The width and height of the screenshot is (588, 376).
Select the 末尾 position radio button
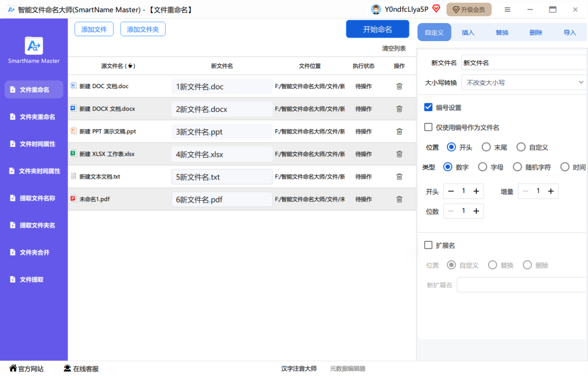[486, 147]
